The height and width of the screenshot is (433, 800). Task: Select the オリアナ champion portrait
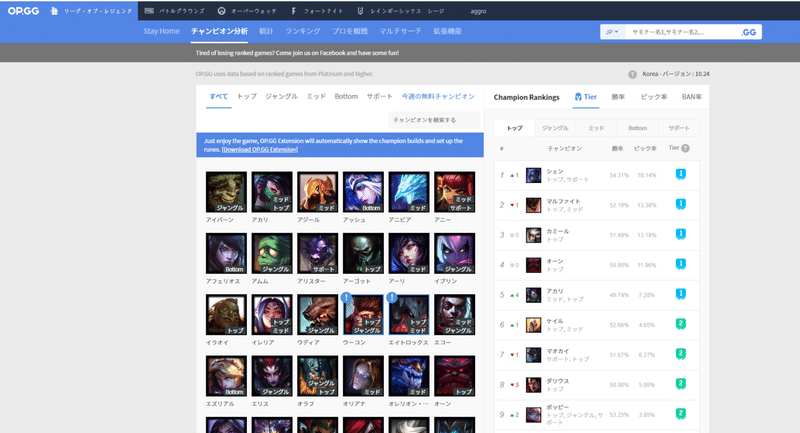pyautogui.click(x=363, y=376)
